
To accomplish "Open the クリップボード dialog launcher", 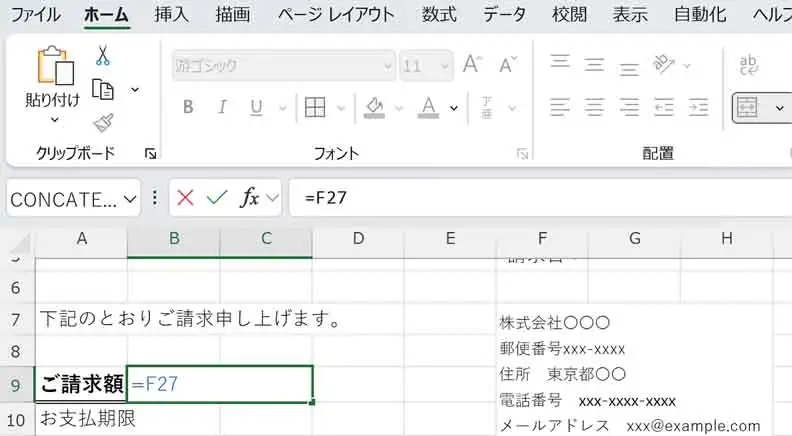I will [x=150, y=154].
